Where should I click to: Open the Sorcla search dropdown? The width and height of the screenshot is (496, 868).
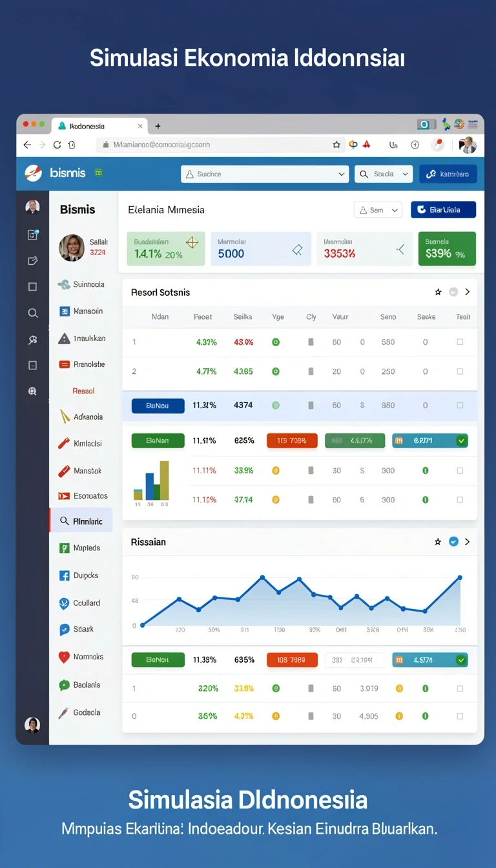[384, 174]
